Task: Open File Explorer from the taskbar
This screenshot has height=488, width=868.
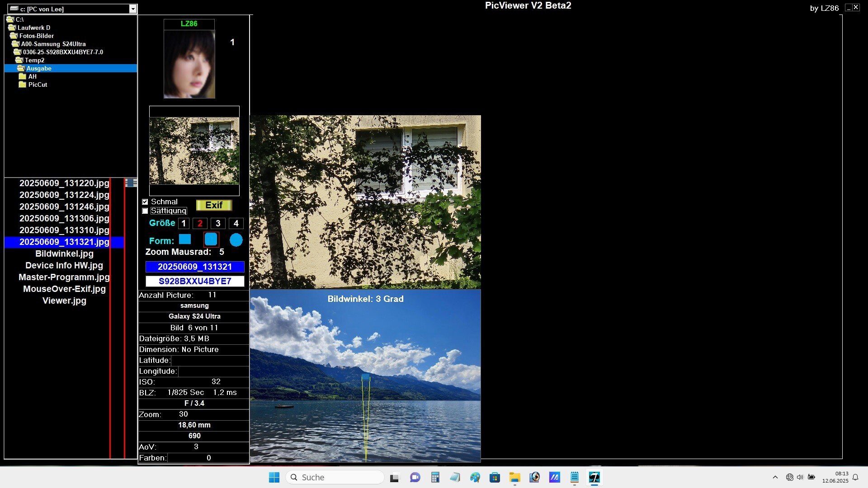Action: (514, 477)
